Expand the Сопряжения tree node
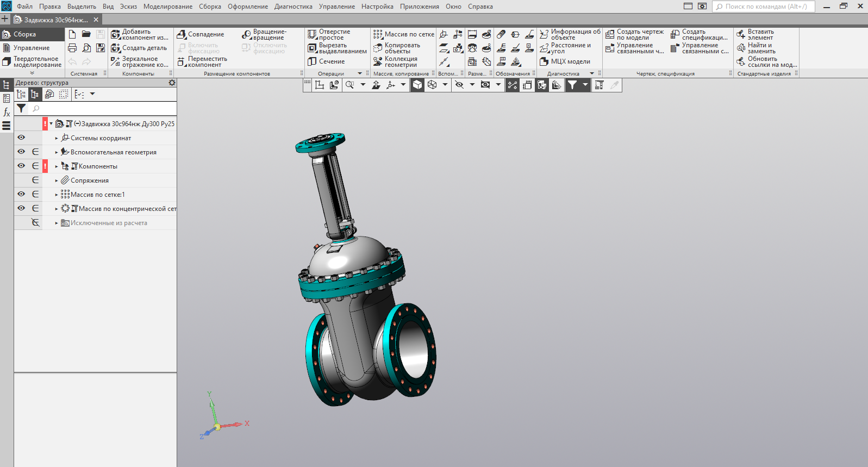Viewport: 868px width, 467px height. pyautogui.click(x=56, y=180)
